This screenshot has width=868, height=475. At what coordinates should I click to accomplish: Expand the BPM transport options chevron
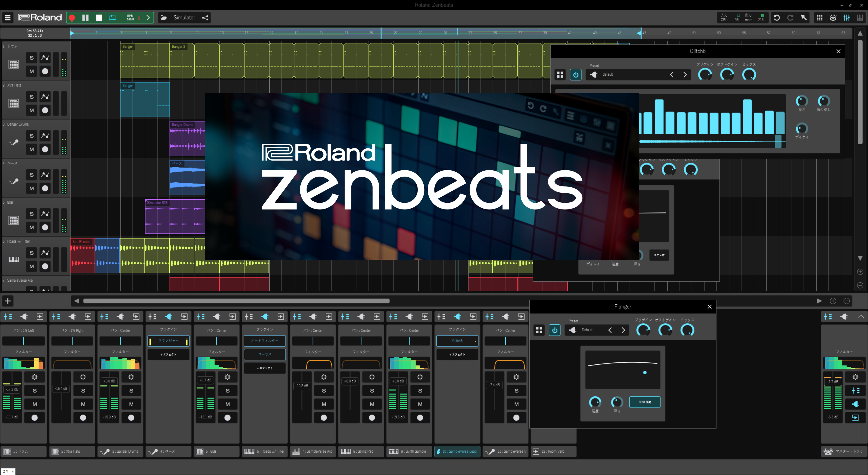[148, 18]
